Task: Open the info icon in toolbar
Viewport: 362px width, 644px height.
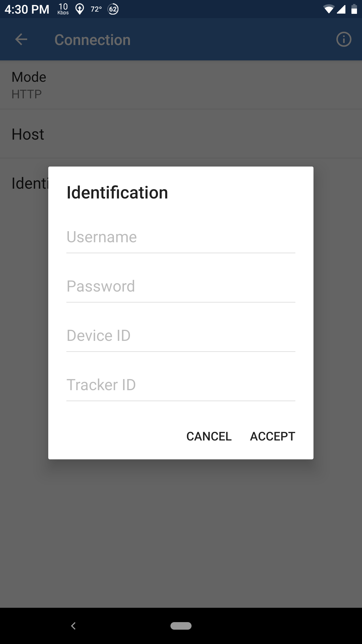Action: point(344,39)
